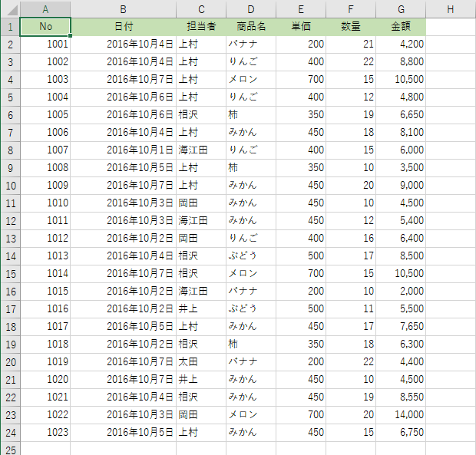Select 井上 in row 21
Screen dimensions: 476x455
(x=201, y=380)
